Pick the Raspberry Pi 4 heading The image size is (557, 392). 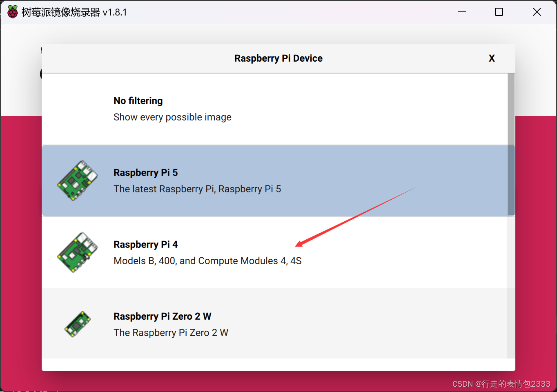(x=146, y=245)
